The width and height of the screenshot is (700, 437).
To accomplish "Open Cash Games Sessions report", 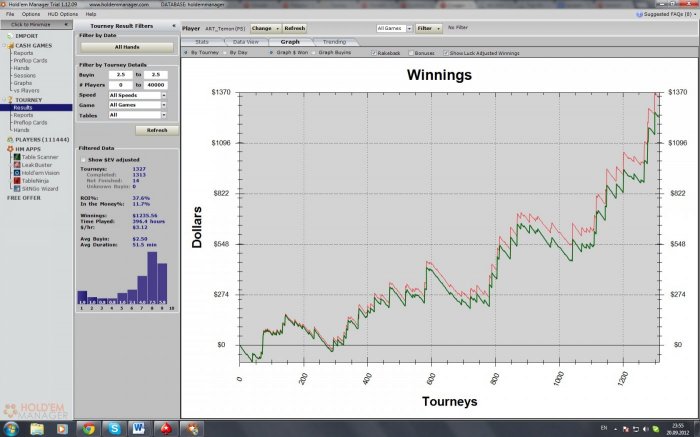I will coord(25,76).
